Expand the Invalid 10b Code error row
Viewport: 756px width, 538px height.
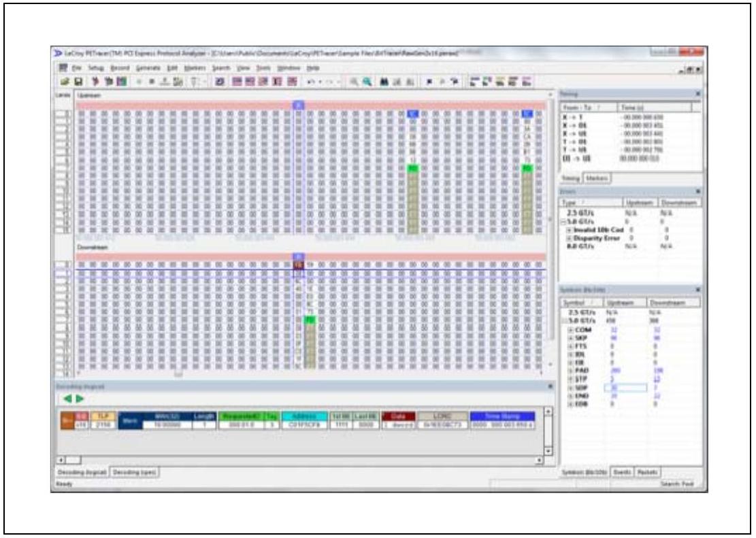(569, 230)
